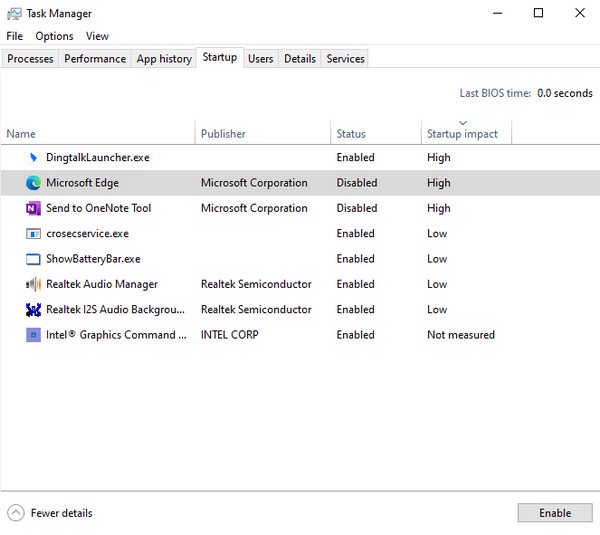600x535 pixels.
Task: Switch to the Details tab
Action: coord(300,59)
